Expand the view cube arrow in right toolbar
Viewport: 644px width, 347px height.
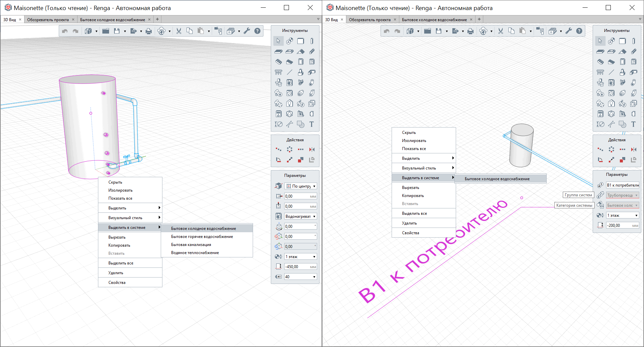coord(418,32)
